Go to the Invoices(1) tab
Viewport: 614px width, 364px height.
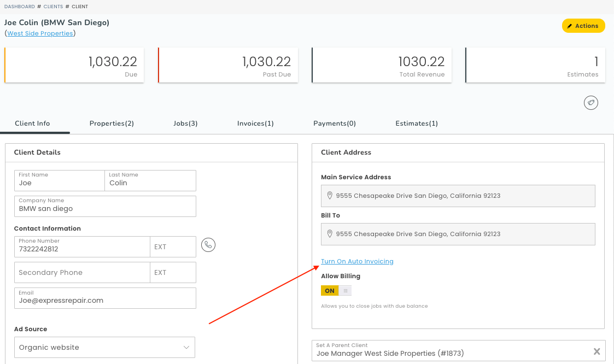click(x=255, y=124)
